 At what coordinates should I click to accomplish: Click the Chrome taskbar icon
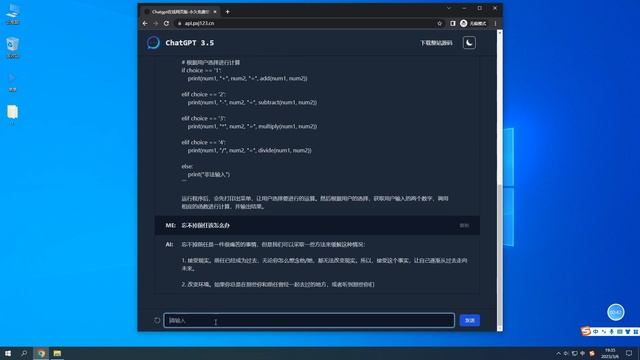[41, 353]
